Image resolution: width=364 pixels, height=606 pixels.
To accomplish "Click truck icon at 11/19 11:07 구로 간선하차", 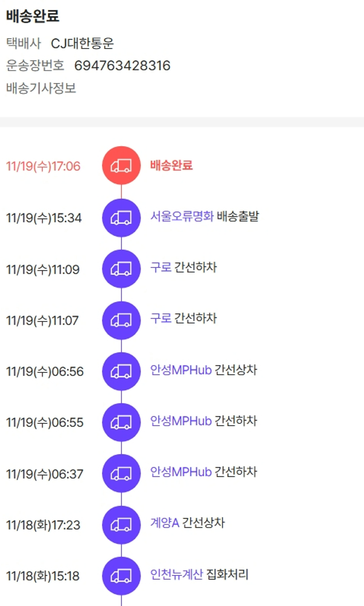I will (x=121, y=320).
